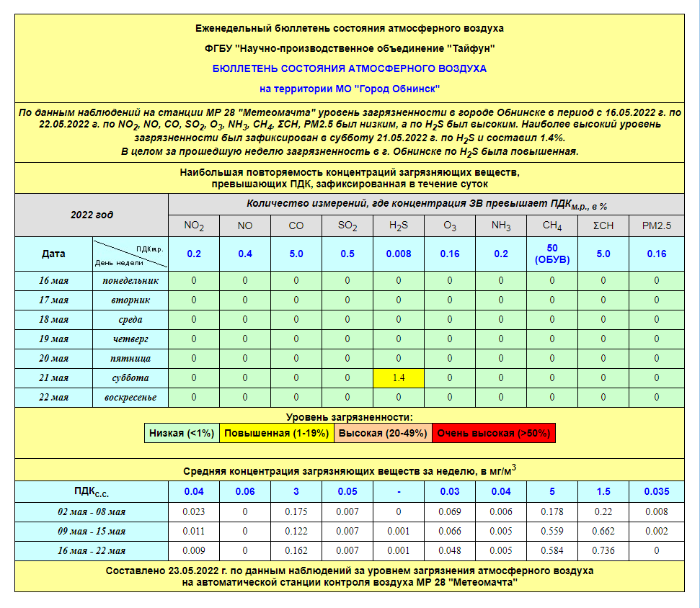Click the blue 'Город Обнинск' territory subtitle

[350, 89]
